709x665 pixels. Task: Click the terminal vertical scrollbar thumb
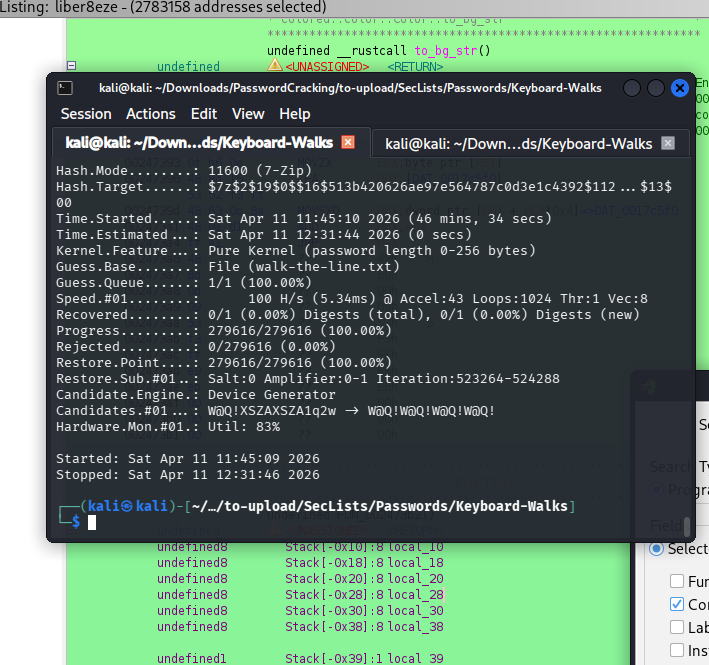pos(687,526)
